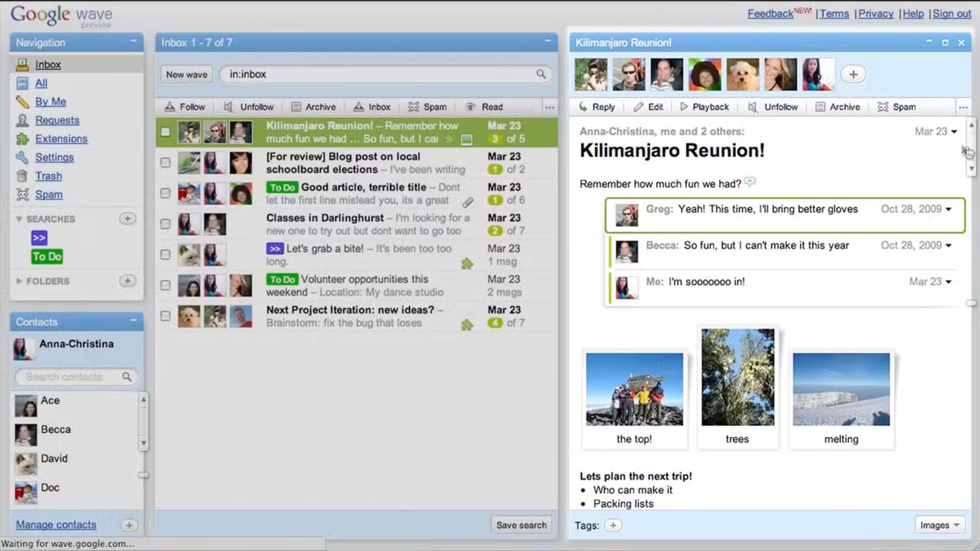Tick the Blog post on local schoolboard checkbox
The width and height of the screenshot is (980, 551).
165,163
